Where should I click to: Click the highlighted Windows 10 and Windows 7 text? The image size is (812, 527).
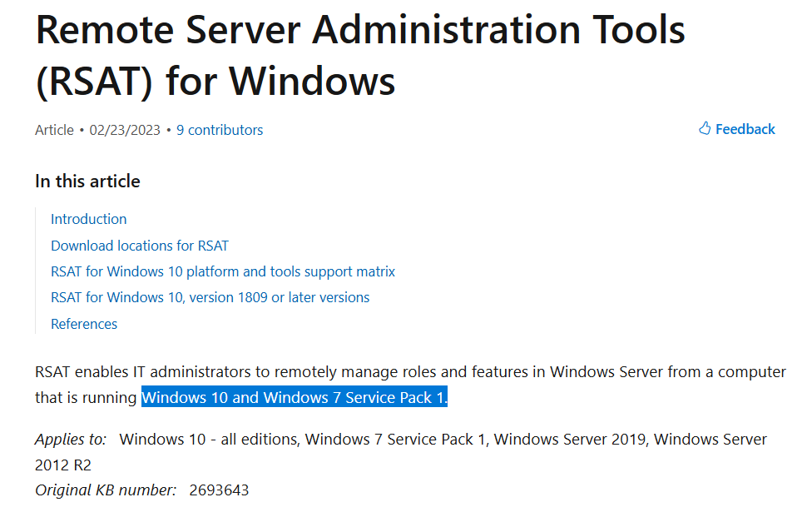295,397
